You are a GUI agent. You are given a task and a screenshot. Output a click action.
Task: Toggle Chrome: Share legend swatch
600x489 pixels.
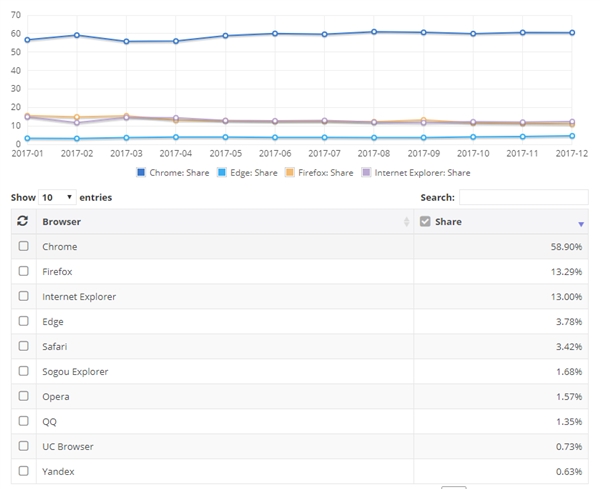point(142,173)
